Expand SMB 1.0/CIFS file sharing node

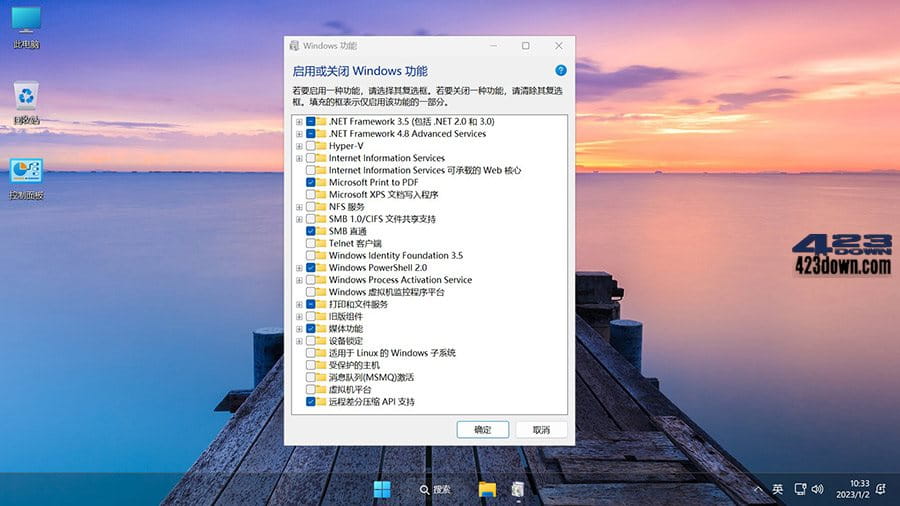coord(299,219)
